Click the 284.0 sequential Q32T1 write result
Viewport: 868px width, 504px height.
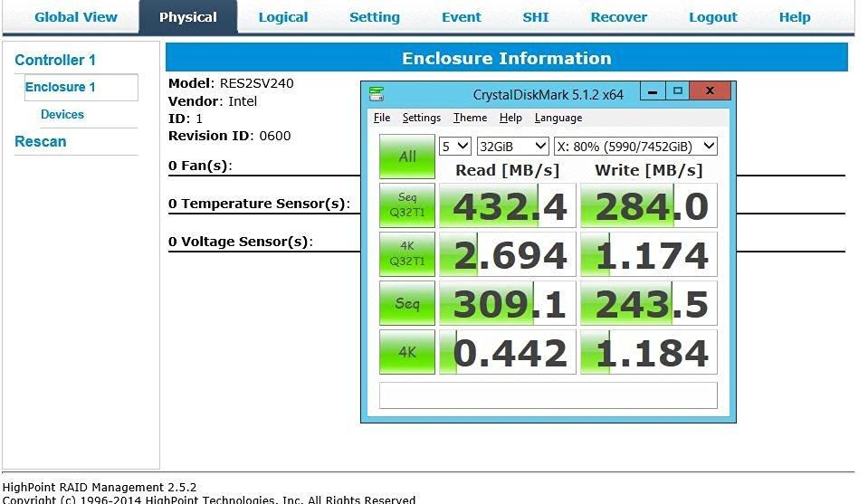(x=649, y=205)
